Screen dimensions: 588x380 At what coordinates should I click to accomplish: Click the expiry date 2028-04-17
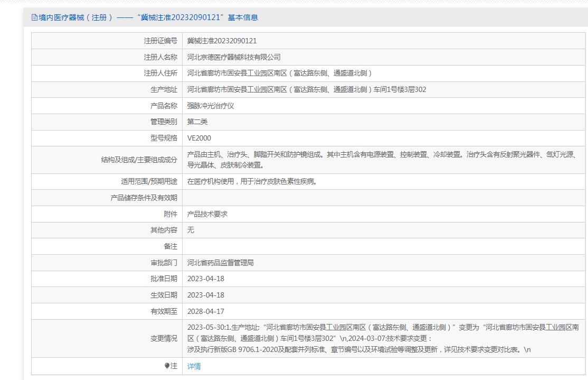[206, 311]
